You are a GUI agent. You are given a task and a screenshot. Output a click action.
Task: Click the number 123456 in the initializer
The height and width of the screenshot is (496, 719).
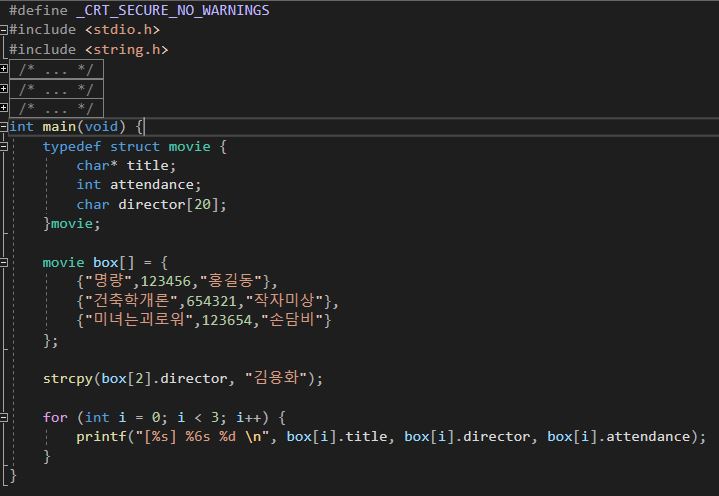tap(166, 281)
